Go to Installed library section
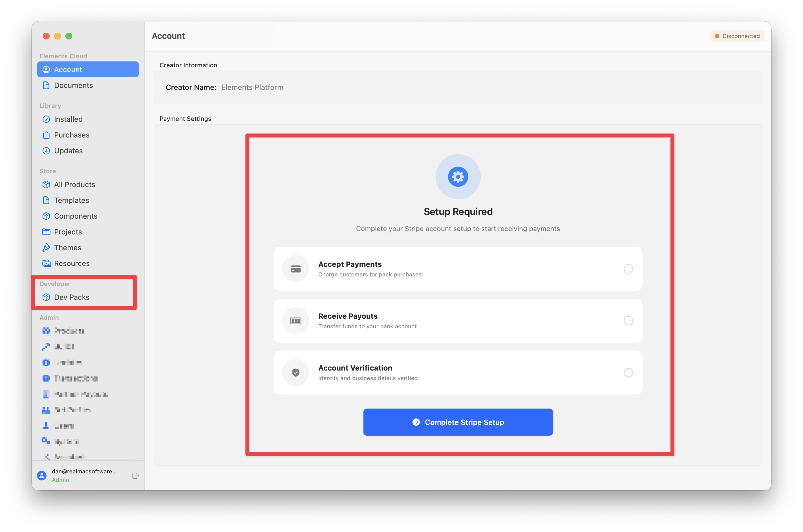803x532 pixels. [68, 119]
